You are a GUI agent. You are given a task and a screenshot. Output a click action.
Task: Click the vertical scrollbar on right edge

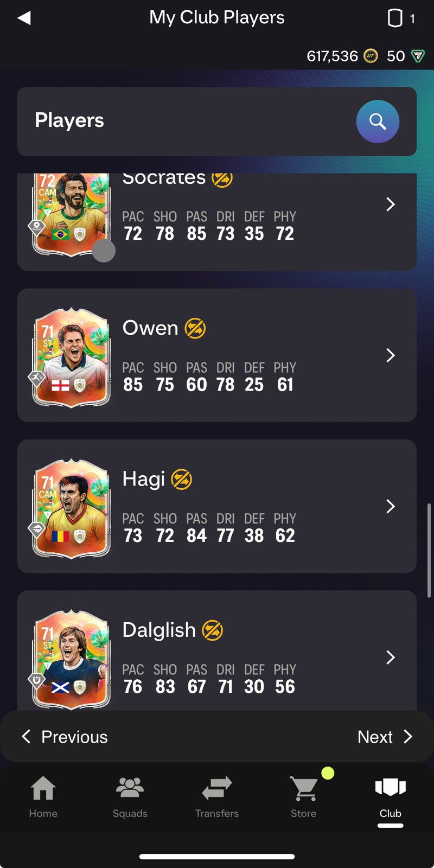429,551
